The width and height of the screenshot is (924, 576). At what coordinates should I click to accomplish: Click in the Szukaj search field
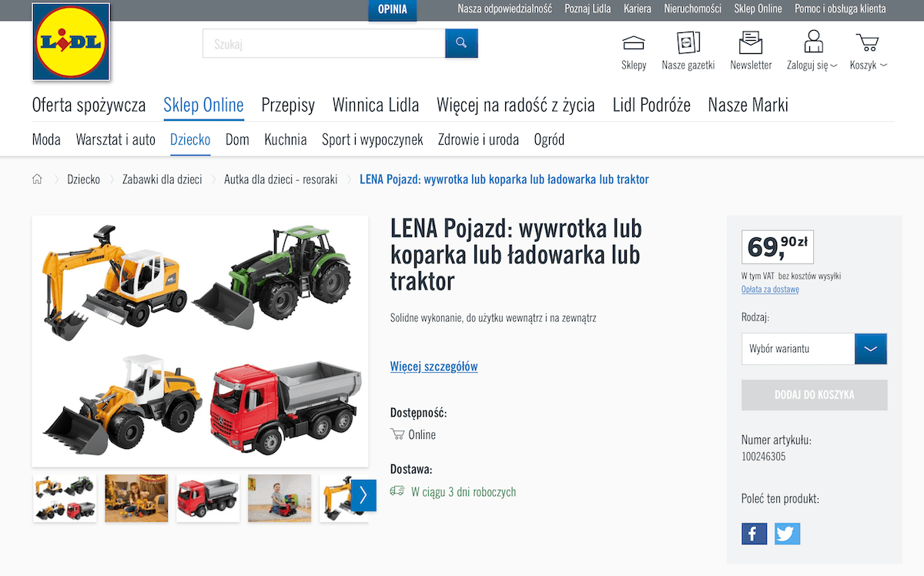click(324, 43)
